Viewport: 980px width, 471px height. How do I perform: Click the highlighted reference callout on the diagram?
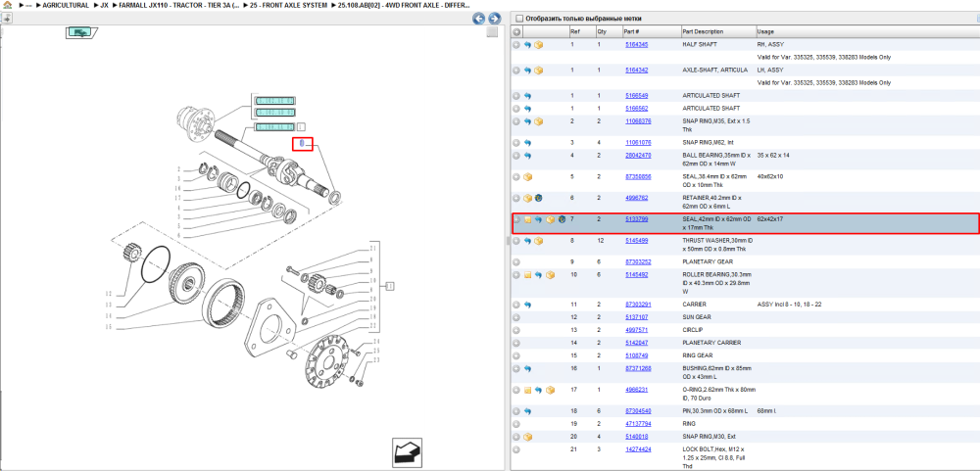point(303,144)
